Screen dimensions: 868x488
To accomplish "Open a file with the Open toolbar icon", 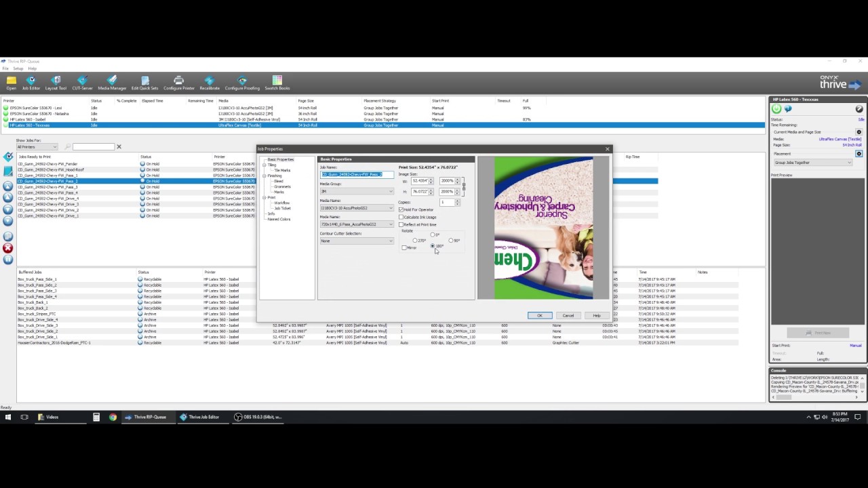I will tap(11, 83).
